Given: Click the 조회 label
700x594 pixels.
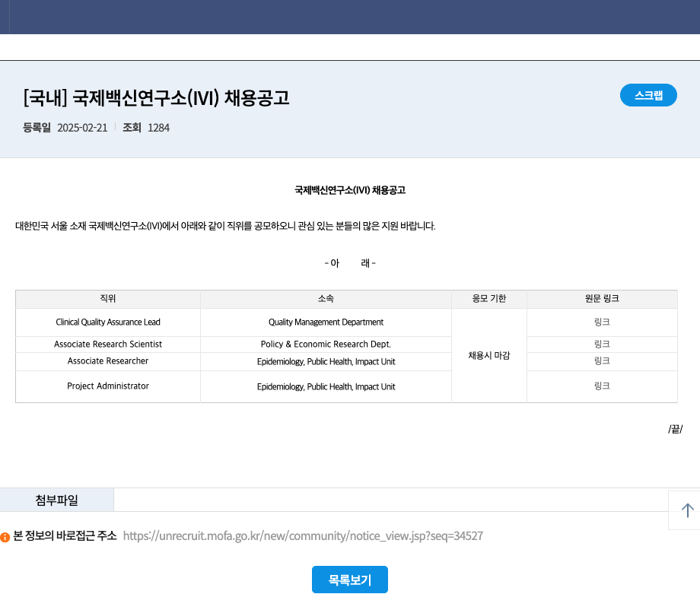Looking at the screenshot, I should [x=132, y=128].
